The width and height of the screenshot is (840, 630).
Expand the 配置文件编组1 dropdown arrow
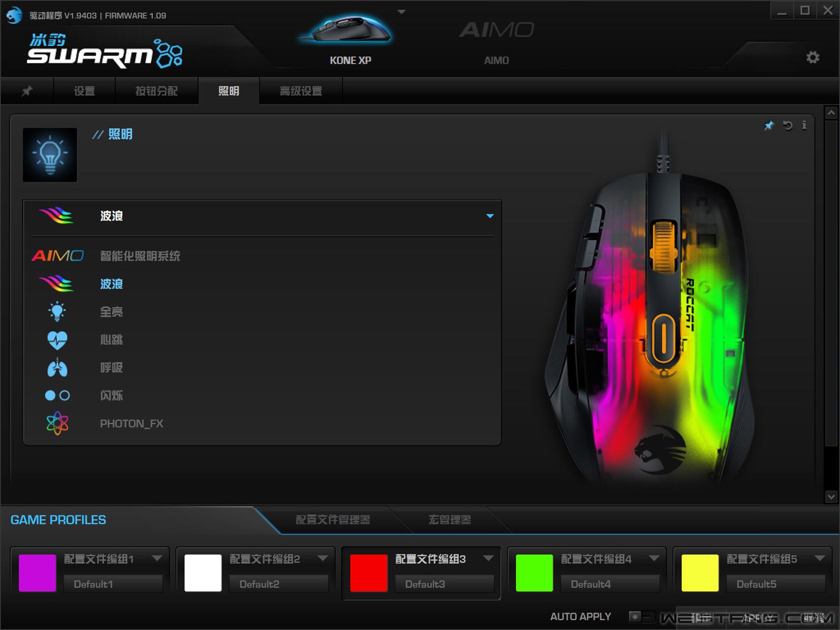pos(157,558)
